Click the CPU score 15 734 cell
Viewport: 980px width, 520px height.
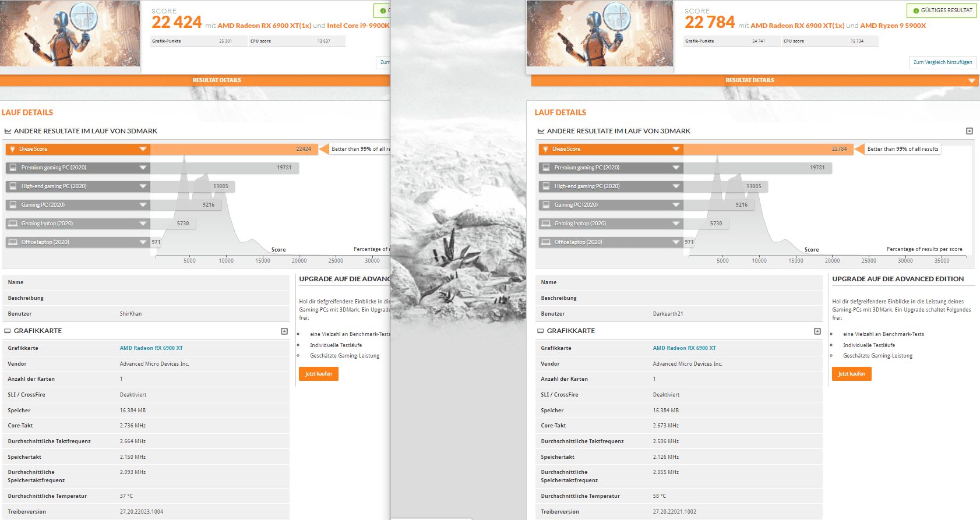point(830,41)
